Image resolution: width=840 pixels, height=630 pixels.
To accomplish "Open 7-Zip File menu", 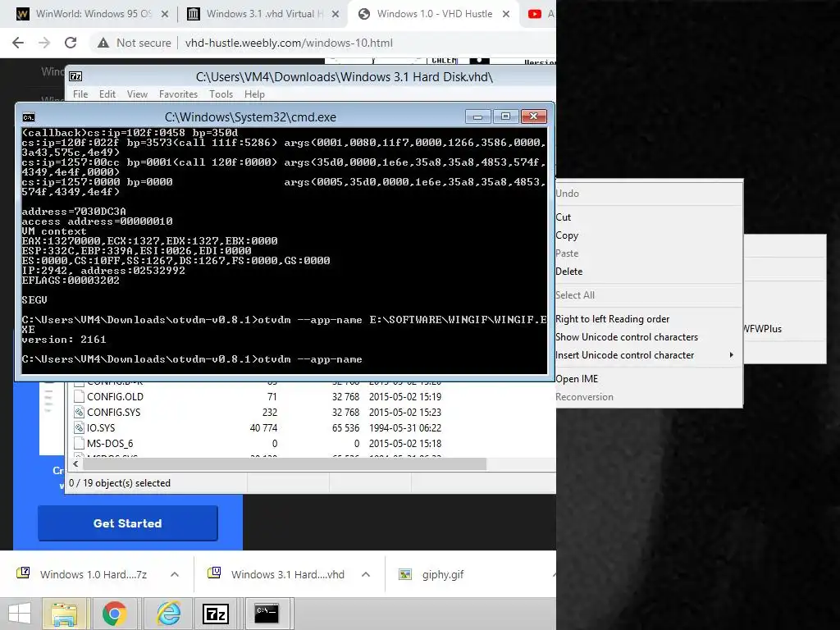I will coord(80,94).
